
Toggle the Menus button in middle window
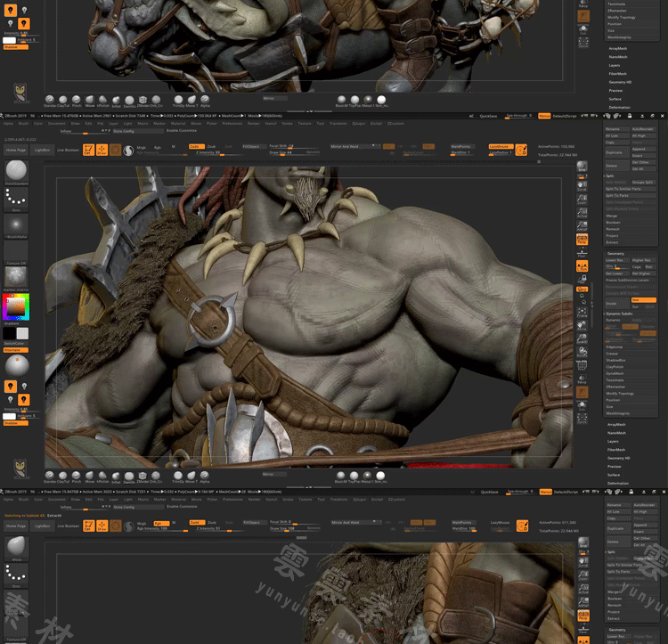tap(544, 116)
